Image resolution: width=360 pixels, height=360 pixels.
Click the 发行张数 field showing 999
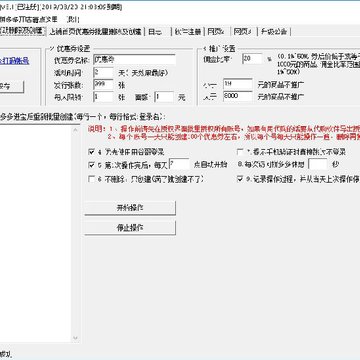[x=103, y=84]
